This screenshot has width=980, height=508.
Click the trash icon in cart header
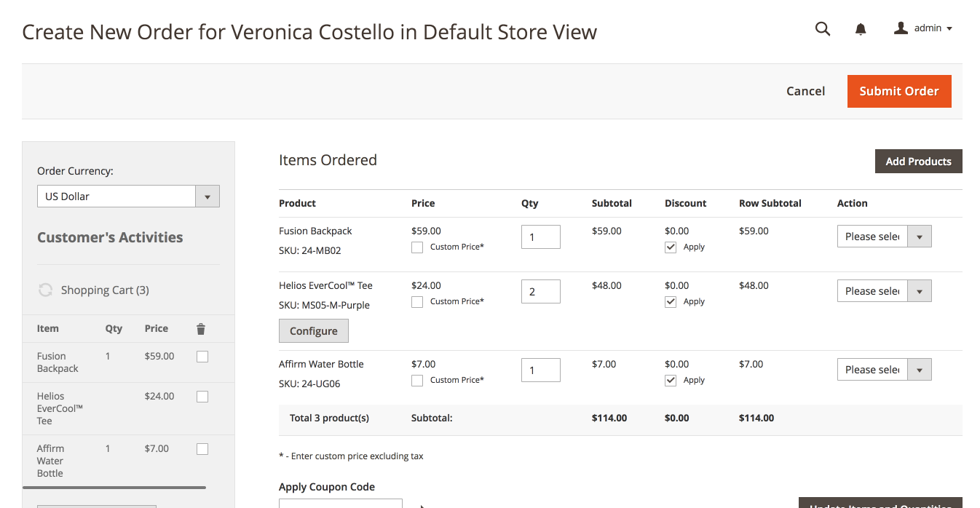pyautogui.click(x=201, y=329)
